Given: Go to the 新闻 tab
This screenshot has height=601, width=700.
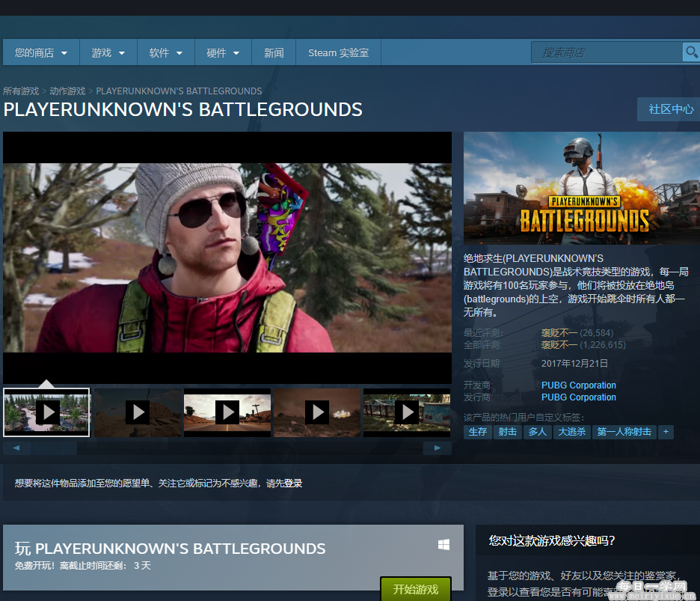Looking at the screenshot, I should (x=274, y=52).
